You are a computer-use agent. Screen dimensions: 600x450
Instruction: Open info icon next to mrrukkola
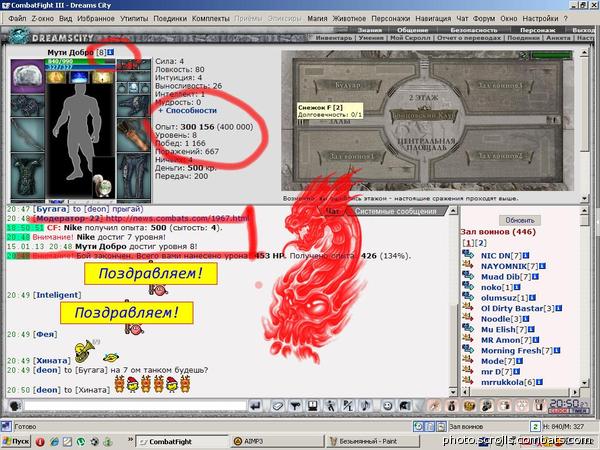coord(539,382)
